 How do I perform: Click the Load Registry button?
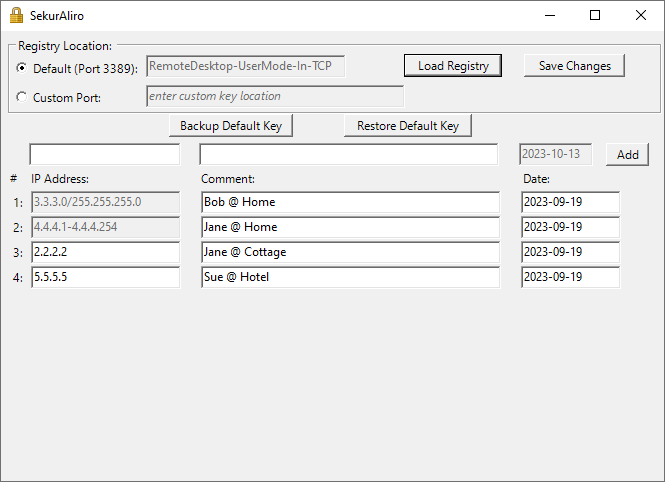[453, 66]
